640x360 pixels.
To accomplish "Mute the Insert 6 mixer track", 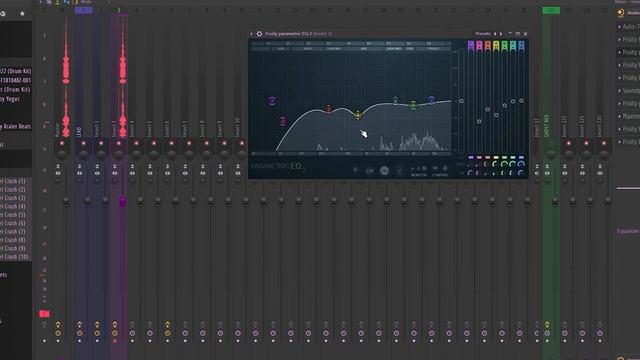I will tap(171, 143).
